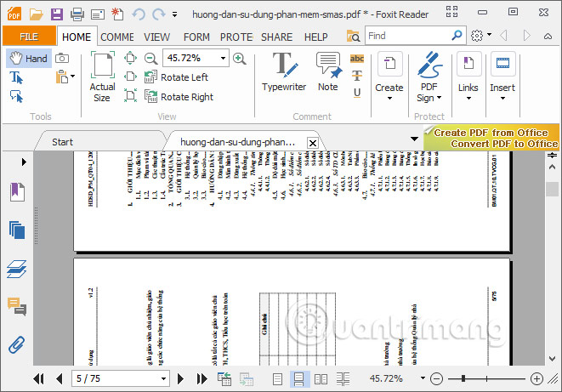Viewport: 562px width, 392px height.
Task: Collapse the ribbon with the caret
Action: [548, 36]
